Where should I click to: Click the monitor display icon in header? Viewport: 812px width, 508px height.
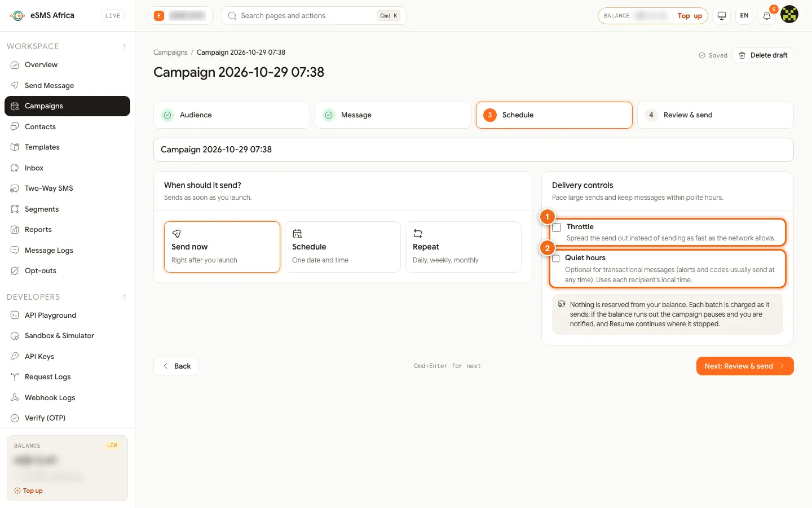[x=722, y=16]
